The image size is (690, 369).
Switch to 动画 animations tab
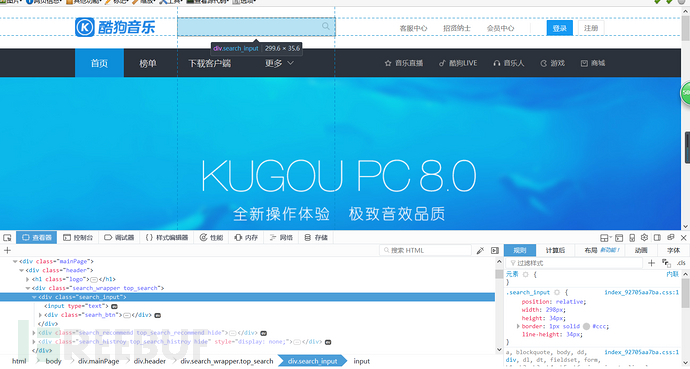click(x=641, y=250)
